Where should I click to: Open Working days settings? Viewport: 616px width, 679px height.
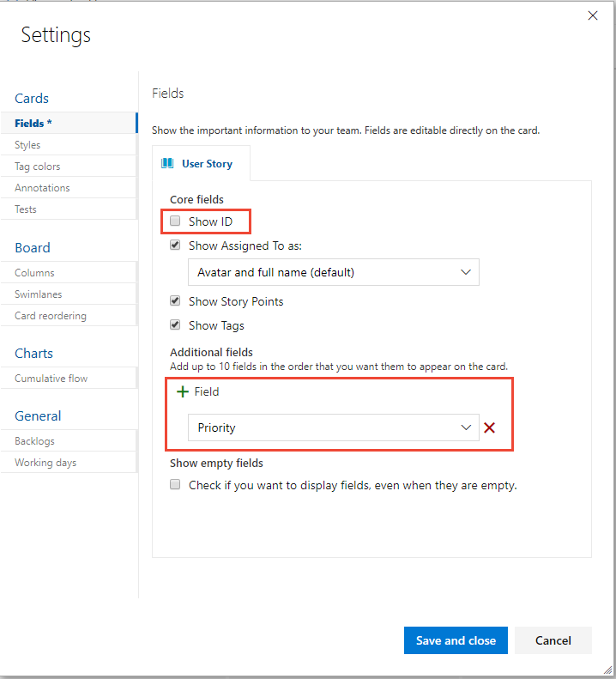(x=69, y=463)
